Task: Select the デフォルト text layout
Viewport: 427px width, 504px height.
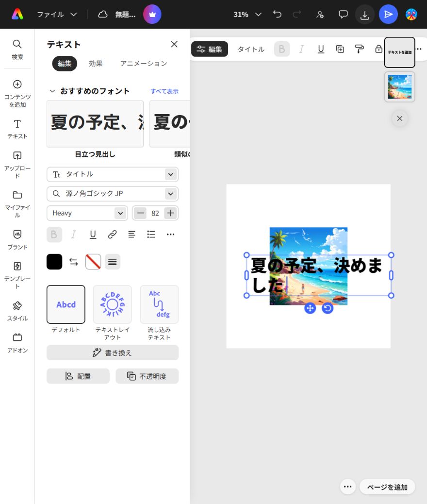Action: pos(66,304)
